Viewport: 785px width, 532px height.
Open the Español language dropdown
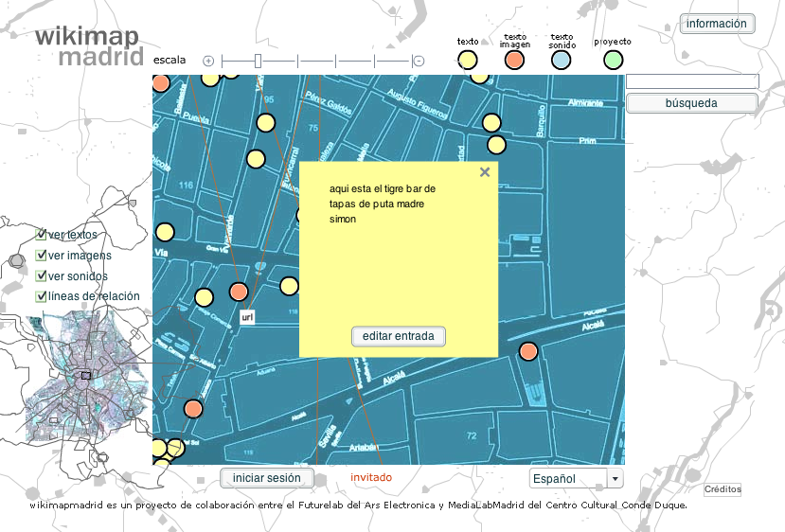pos(577,479)
